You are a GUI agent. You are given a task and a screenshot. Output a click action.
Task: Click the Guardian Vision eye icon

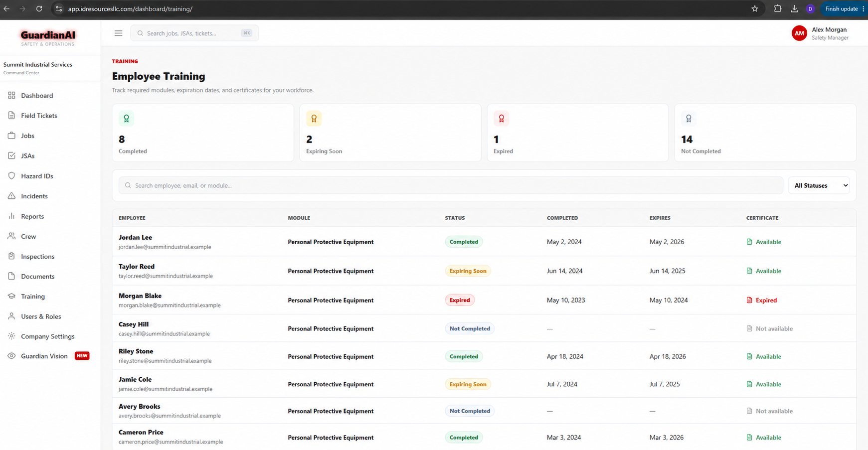(x=11, y=356)
